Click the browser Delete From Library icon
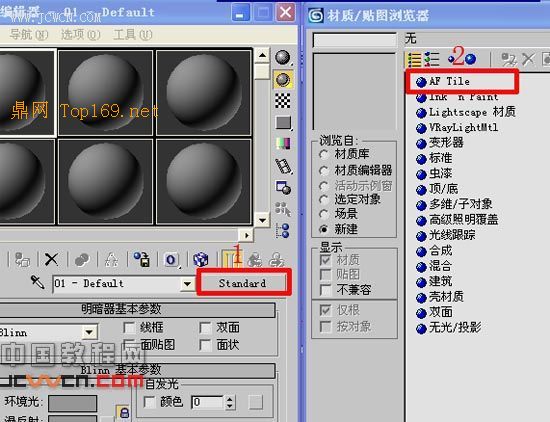 528,59
